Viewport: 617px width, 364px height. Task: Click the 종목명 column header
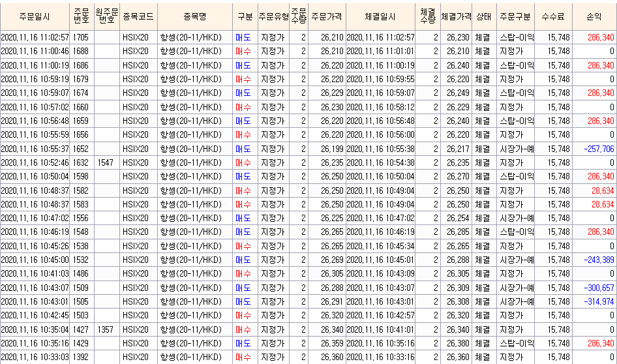195,16
